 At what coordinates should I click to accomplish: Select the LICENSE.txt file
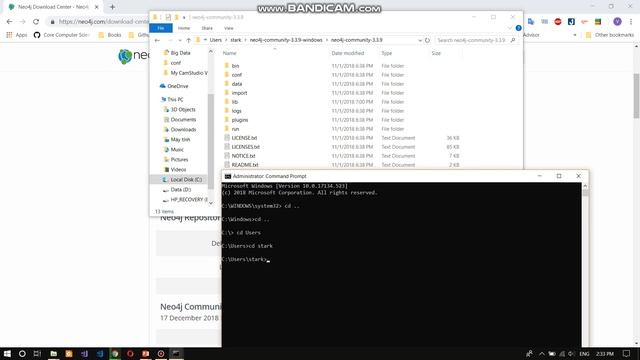(x=244, y=138)
